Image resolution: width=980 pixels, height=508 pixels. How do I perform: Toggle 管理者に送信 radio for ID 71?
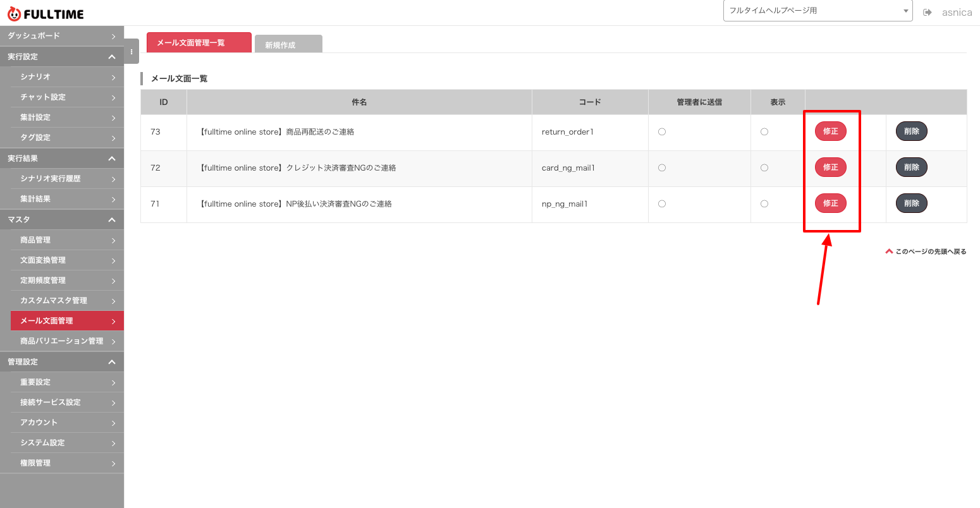point(662,204)
